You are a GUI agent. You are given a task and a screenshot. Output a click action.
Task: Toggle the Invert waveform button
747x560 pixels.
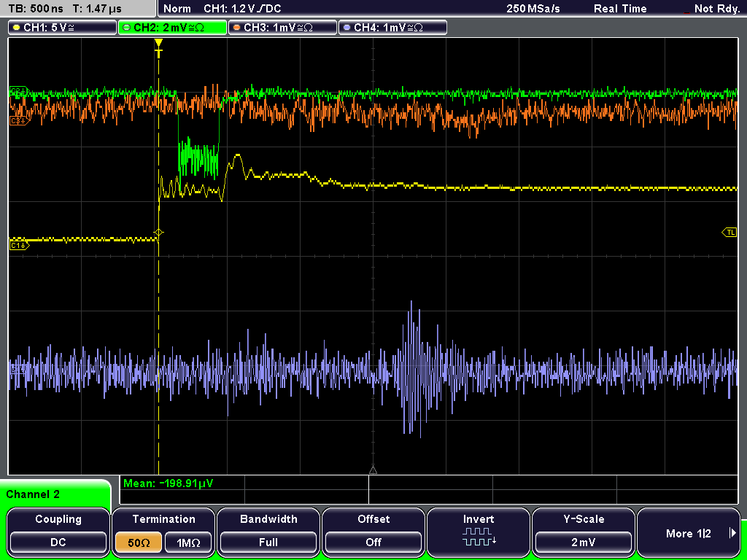tap(479, 532)
